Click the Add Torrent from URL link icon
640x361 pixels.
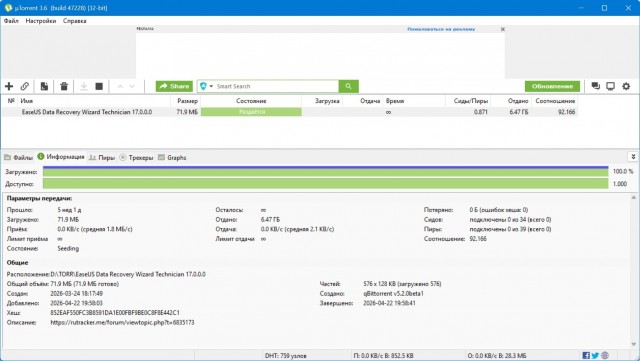25,86
